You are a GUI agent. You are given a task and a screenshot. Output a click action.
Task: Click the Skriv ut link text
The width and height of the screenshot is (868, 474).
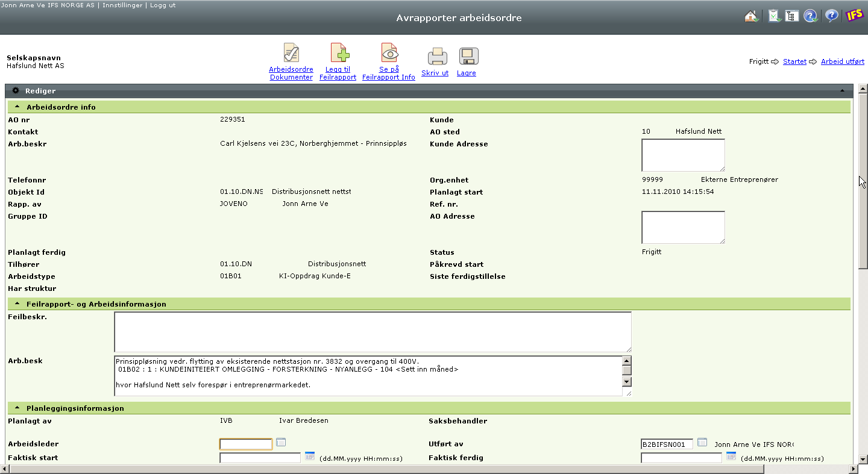click(435, 73)
